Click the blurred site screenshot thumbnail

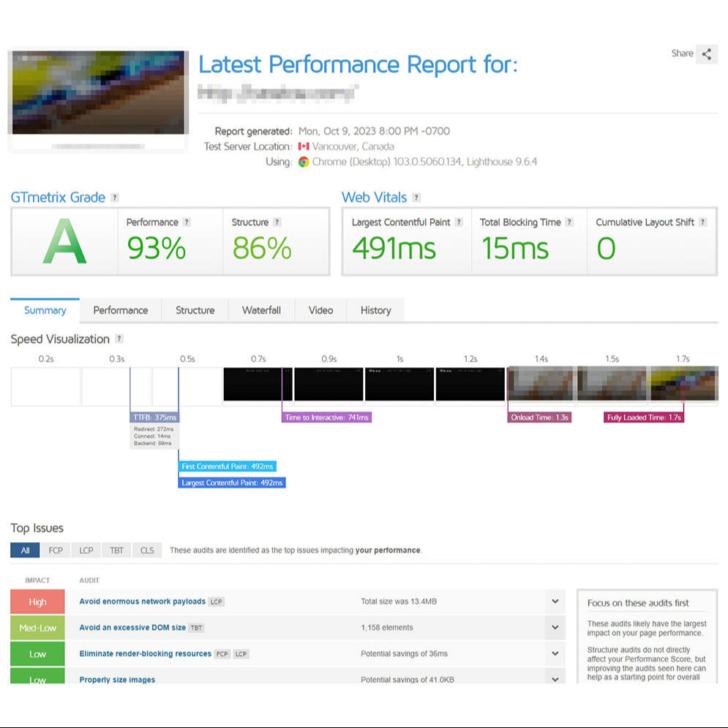98,92
